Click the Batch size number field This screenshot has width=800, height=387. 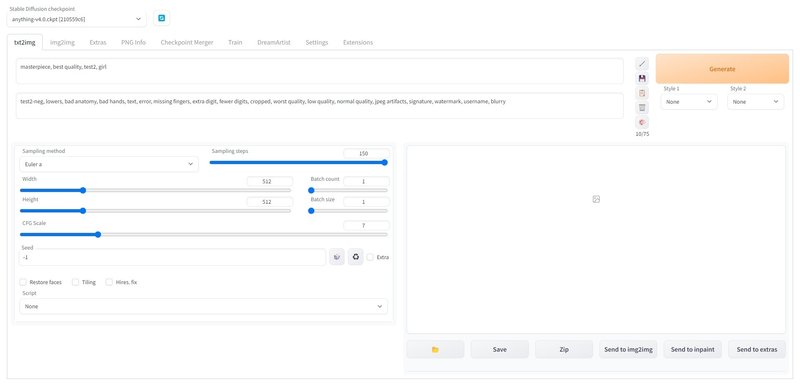[x=366, y=201]
